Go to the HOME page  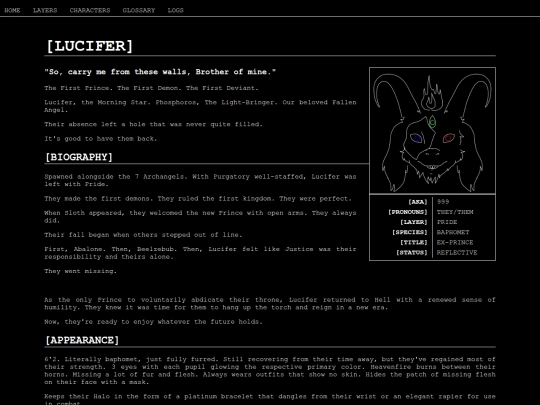pyautogui.click(x=12, y=10)
